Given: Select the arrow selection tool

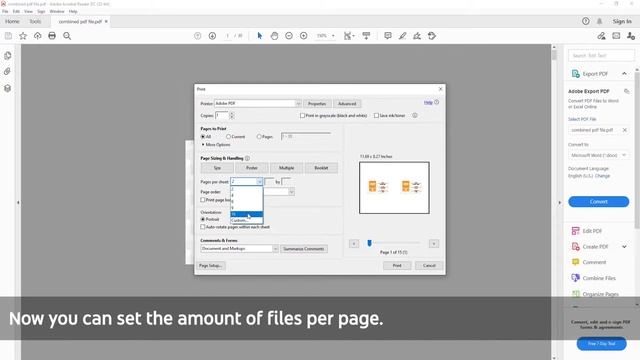Looking at the screenshot, I should tap(260, 36).
